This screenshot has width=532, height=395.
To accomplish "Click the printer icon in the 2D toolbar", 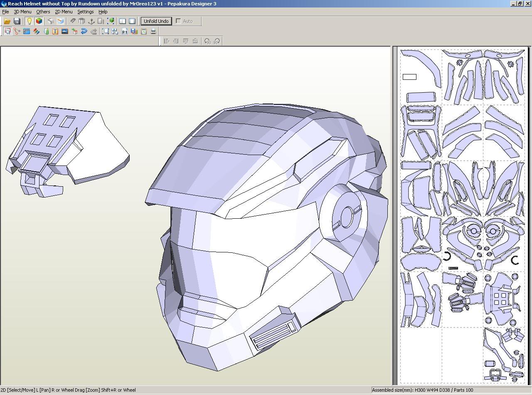I will tap(153, 31).
